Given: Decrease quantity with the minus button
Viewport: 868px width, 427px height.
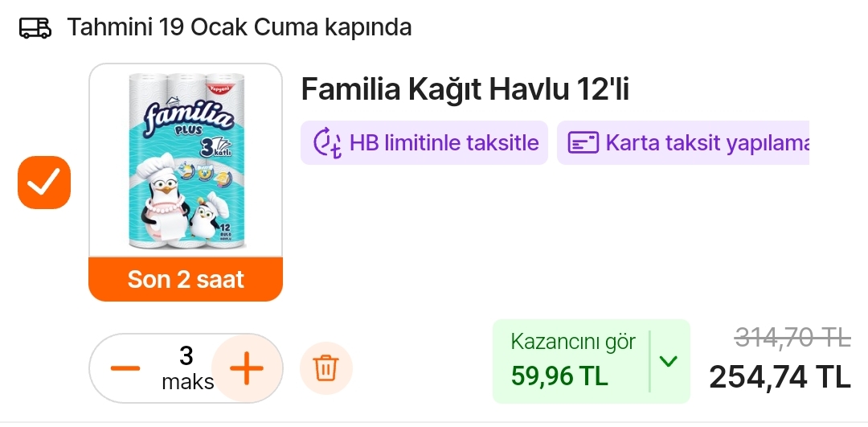Looking at the screenshot, I should pyautogui.click(x=125, y=368).
